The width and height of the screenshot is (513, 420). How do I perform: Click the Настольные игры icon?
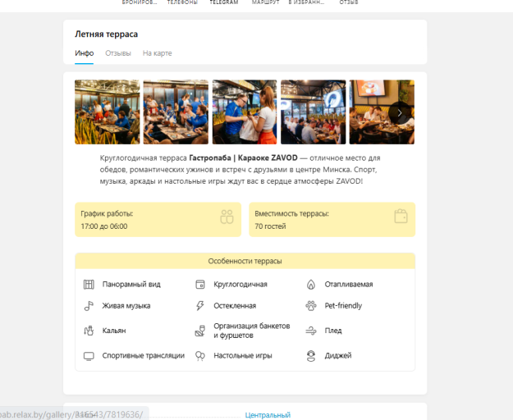[x=200, y=356]
